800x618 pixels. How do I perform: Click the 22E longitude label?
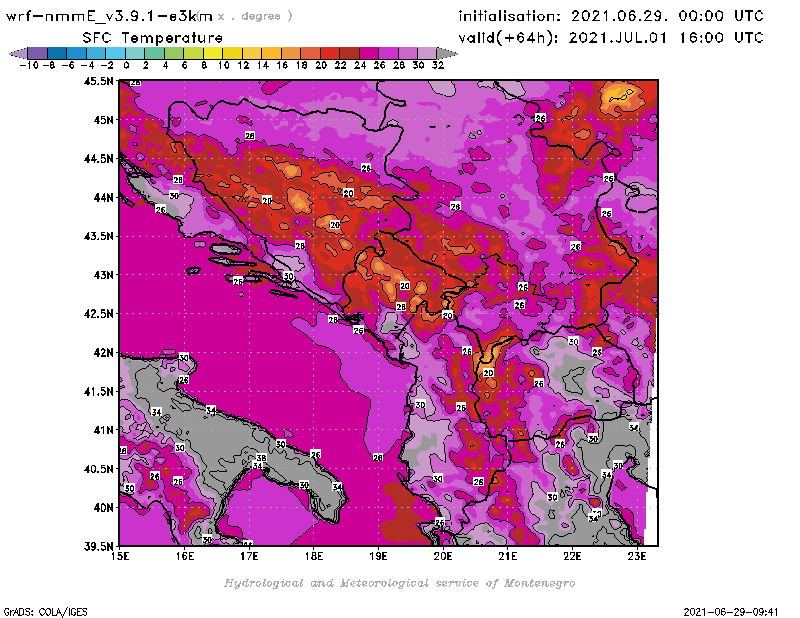(x=572, y=556)
